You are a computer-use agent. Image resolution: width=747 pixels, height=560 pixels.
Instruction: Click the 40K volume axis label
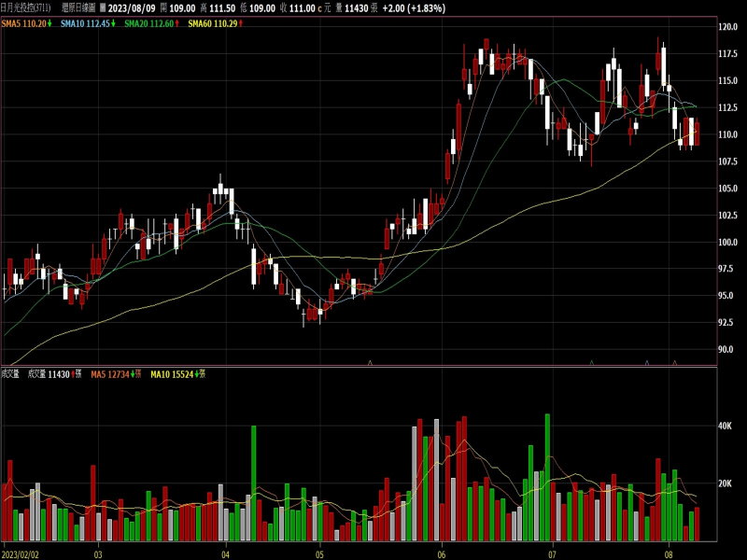point(725,426)
